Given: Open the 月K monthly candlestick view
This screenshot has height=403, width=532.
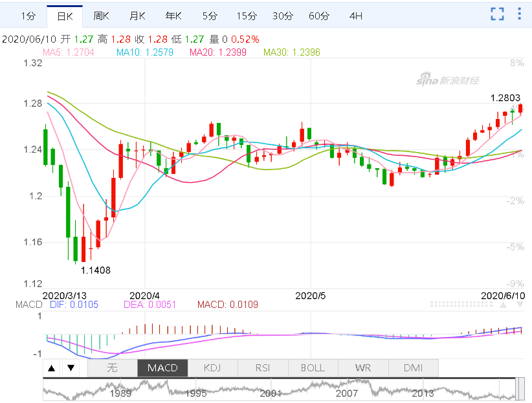Looking at the screenshot, I should [x=137, y=16].
